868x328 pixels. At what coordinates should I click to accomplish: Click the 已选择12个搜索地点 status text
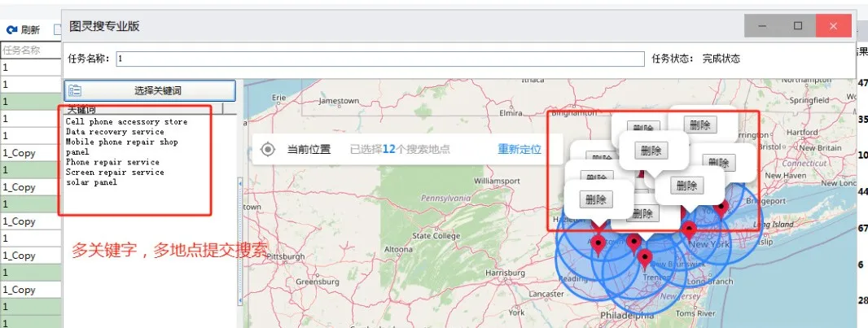(x=400, y=149)
